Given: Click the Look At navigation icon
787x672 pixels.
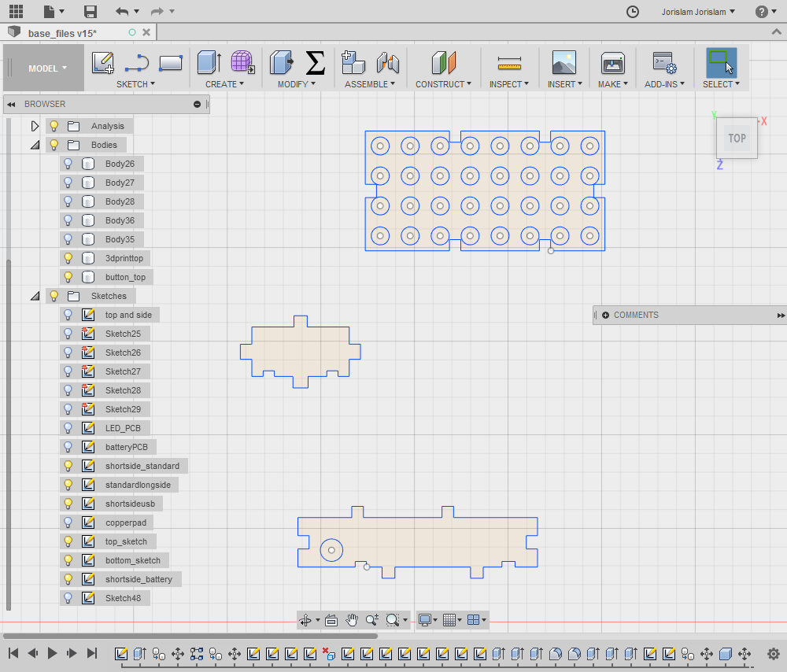Looking at the screenshot, I should coord(331,620).
